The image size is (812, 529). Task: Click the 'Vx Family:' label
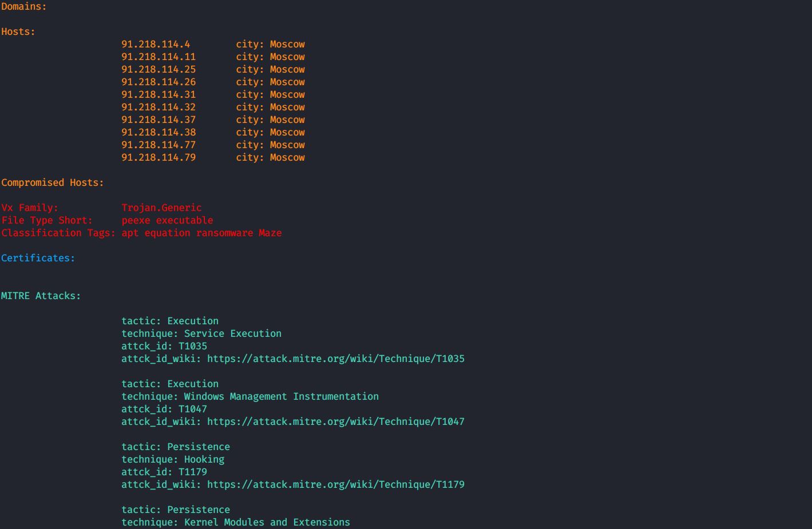pos(30,208)
